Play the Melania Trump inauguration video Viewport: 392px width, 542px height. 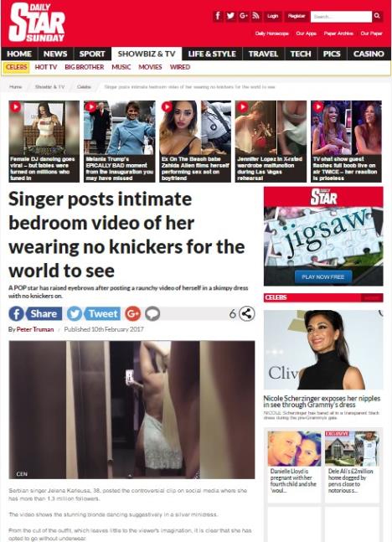click(120, 142)
